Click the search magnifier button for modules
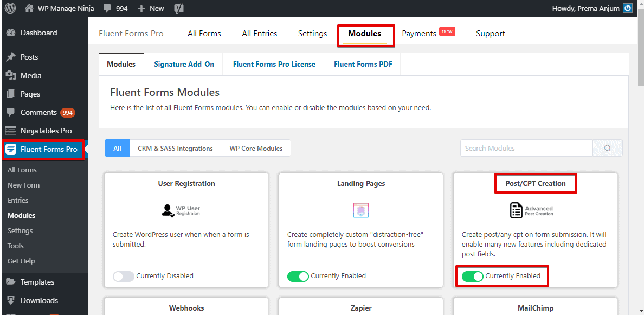 (607, 148)
